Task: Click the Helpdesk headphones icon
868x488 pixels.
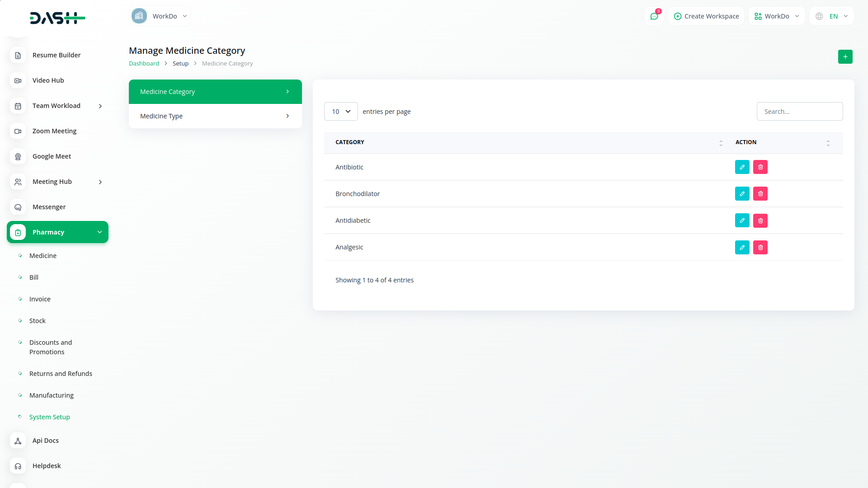Action: [x=18, y=466]
